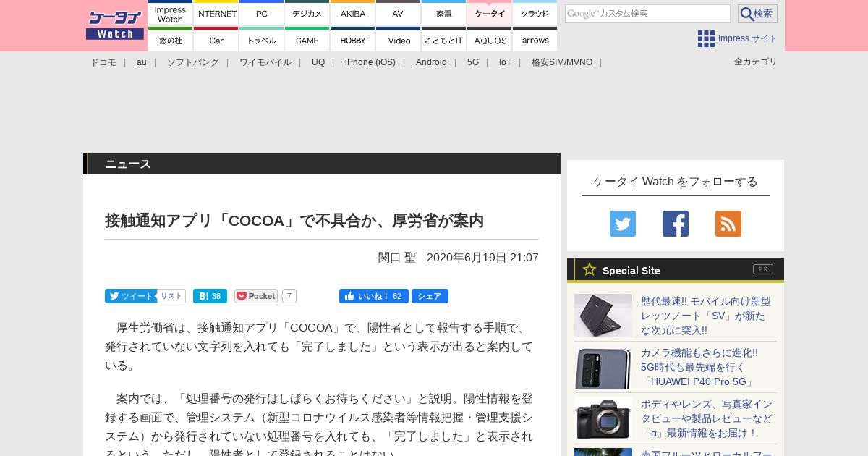Select the ケータイ Watch tab
This screenshot has width=868, height=456.
click(x=490, y=13)
